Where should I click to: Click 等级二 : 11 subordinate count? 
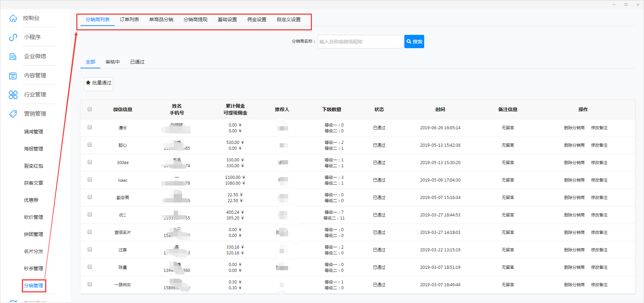click(334, 218)
